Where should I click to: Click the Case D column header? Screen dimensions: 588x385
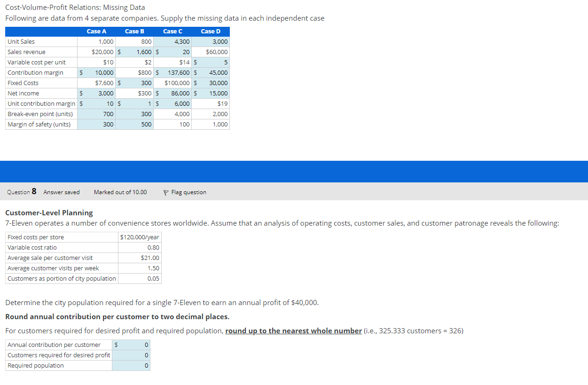click(x=211, y=31)
